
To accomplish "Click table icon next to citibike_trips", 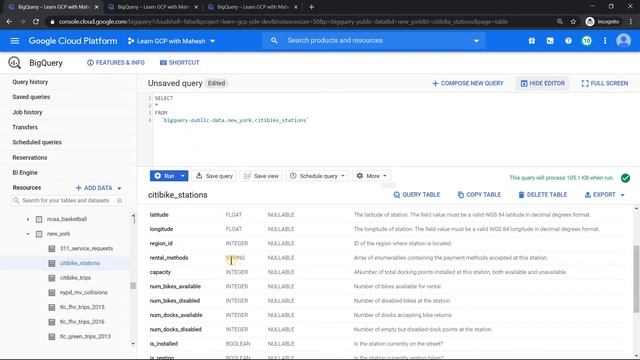I will coord(52,278).
